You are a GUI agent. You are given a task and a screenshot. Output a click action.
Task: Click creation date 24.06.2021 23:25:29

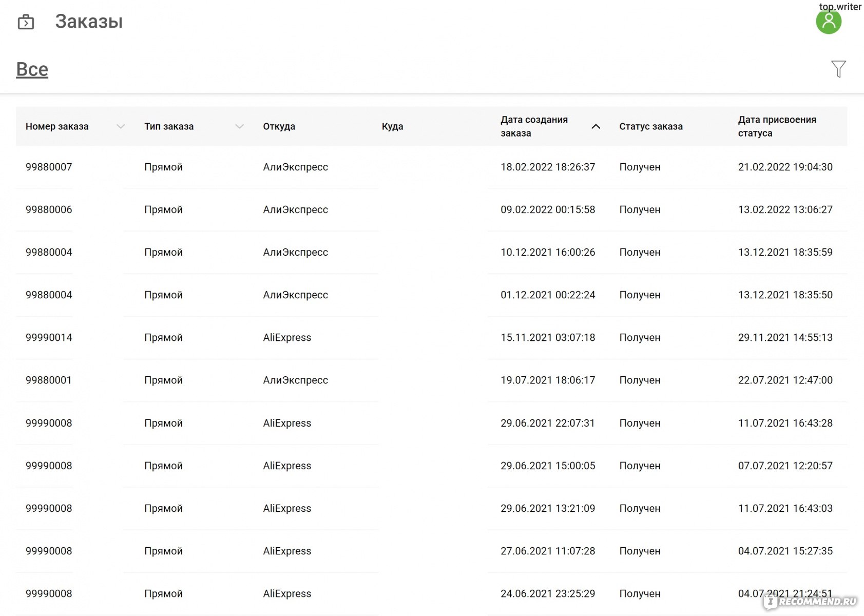click(548, 593)
